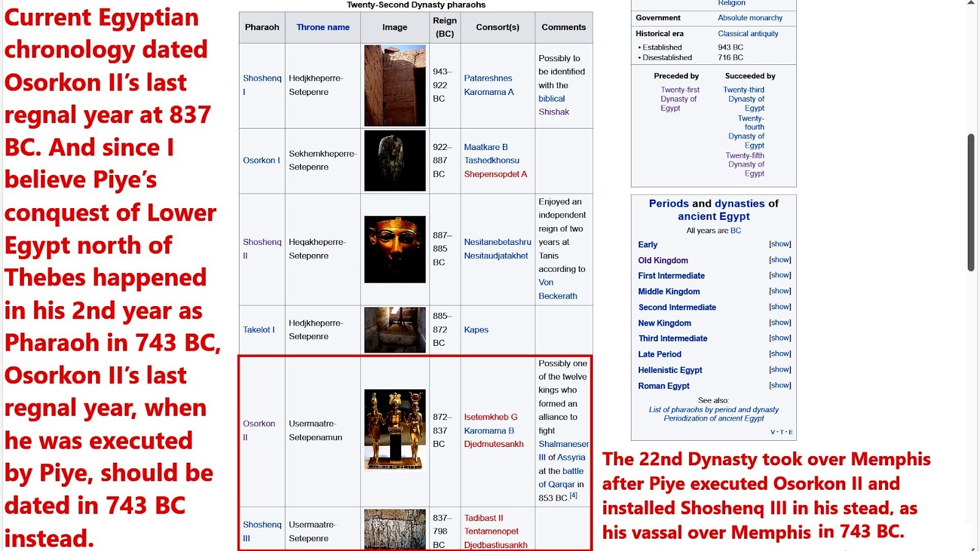This screenshot has width=980, height=551.
Task: Open Osorkon II golden triad statue image
Action: 394,430
